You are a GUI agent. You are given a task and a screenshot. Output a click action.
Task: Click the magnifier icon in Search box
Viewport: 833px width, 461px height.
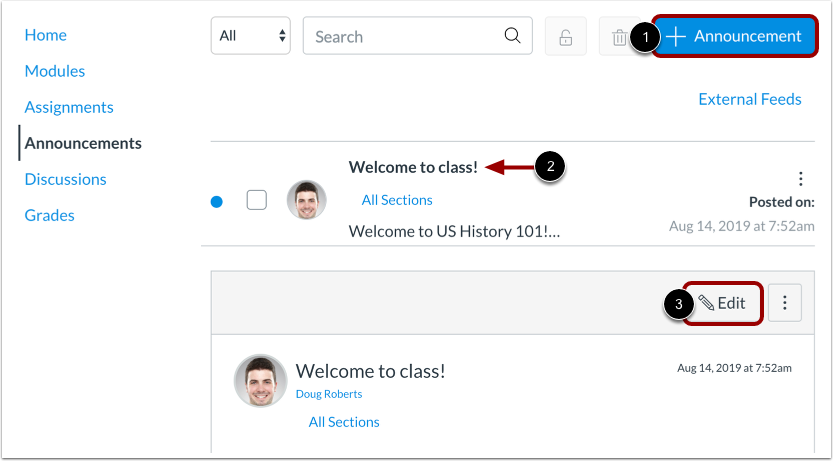pos(512,36)
